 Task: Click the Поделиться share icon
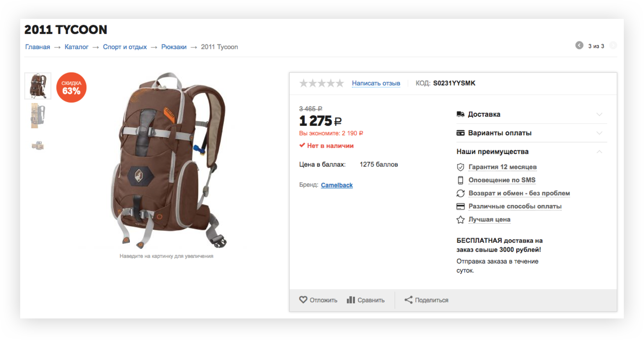coord(408,300)
